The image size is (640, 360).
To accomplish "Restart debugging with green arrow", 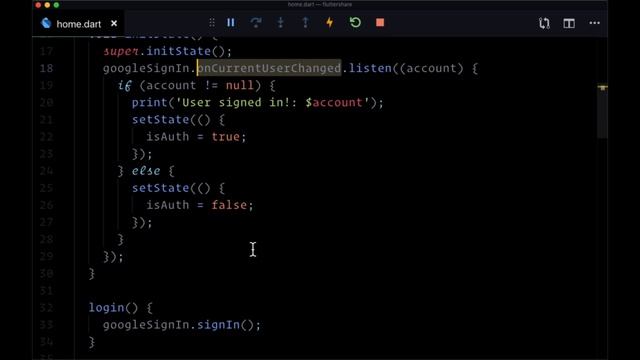I will 355,22.
